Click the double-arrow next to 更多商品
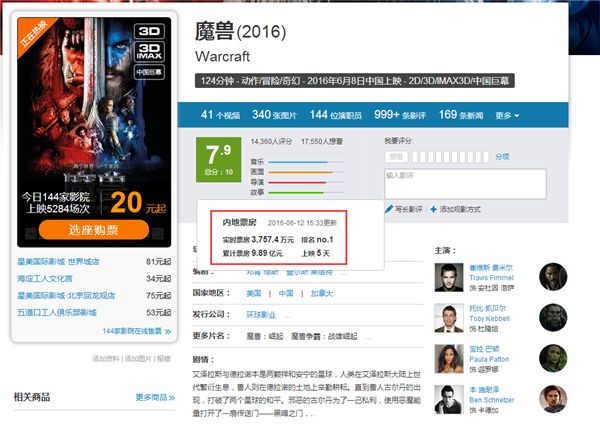The height and width of the screenshot is (426, 600). coord(171,398)
